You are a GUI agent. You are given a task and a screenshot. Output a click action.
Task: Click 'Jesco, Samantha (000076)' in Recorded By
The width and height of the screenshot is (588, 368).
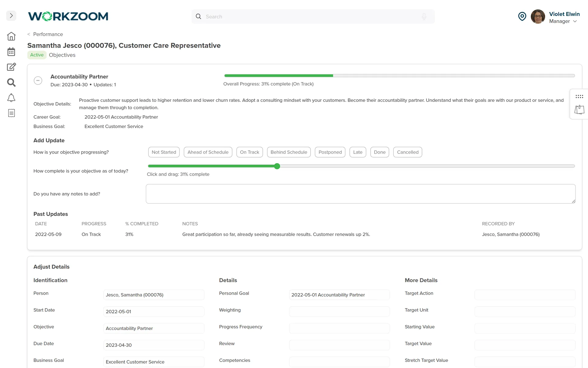(x=511, y=234)
